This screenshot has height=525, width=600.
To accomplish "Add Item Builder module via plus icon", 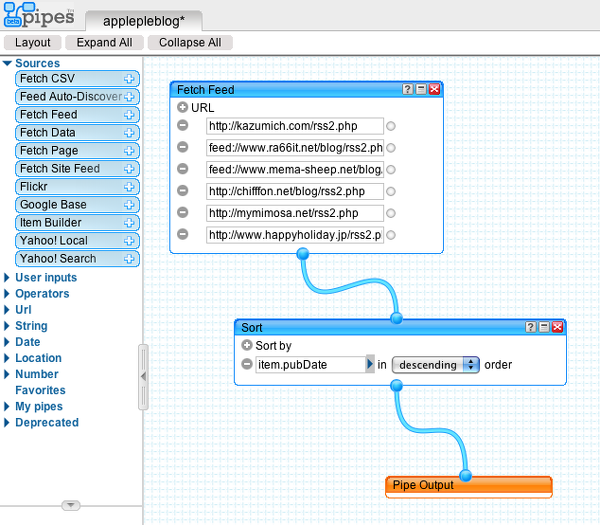I will click(x=129, y=223).
